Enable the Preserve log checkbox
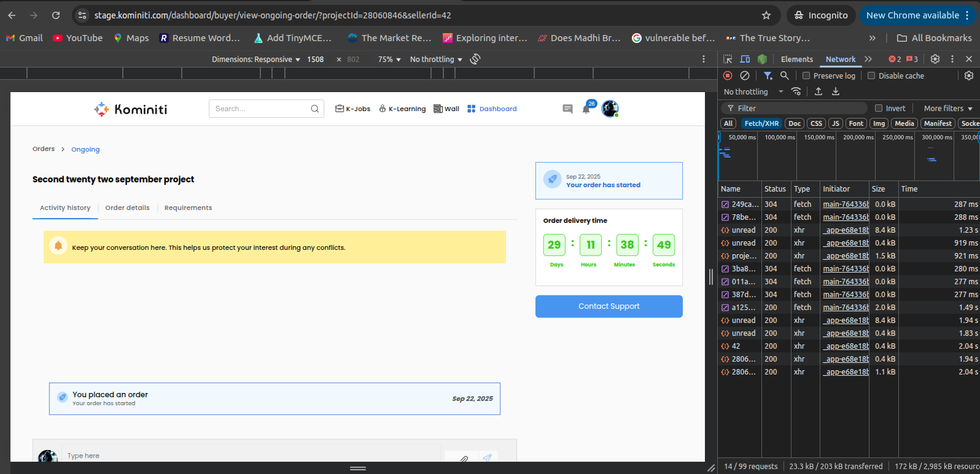The width and height of the screenshot is (980, 474). coord(806,76)
